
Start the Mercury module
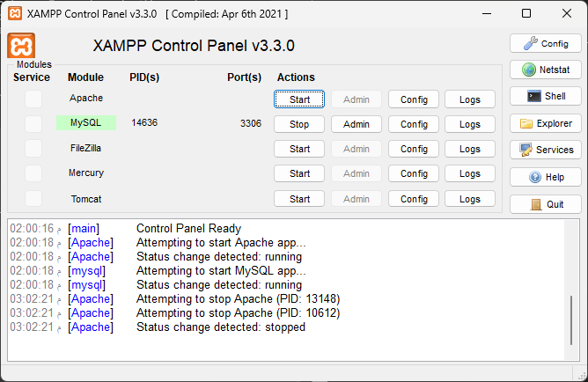pyautogui.click(x=299, y=173)
